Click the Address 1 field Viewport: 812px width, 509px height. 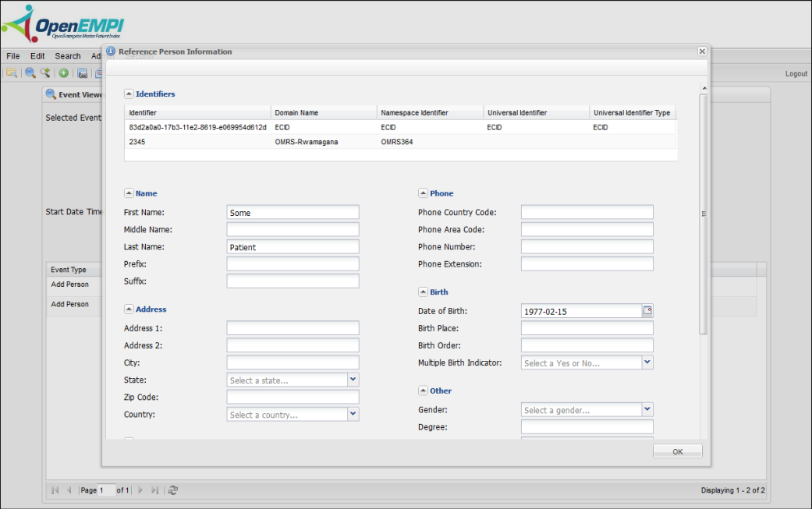click(293, 328)
